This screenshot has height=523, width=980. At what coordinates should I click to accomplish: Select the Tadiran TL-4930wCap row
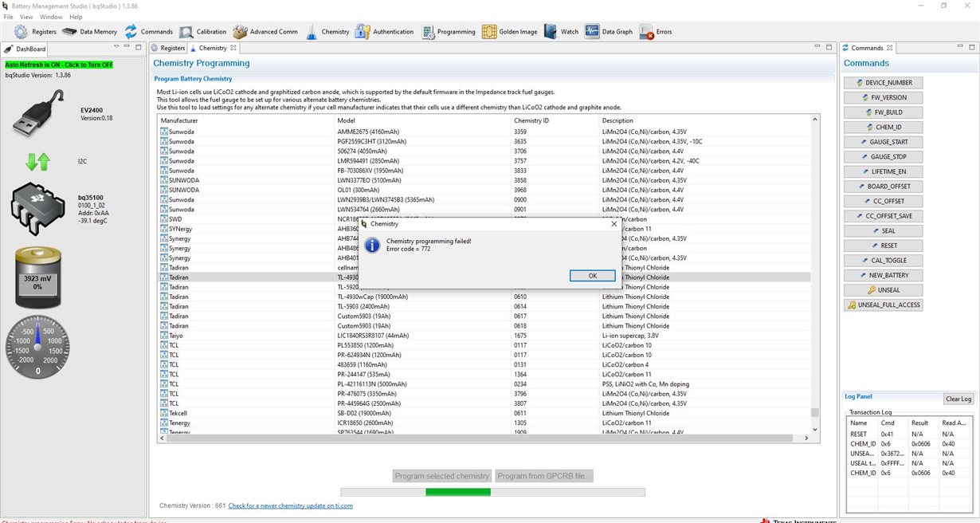coord(484,297)
